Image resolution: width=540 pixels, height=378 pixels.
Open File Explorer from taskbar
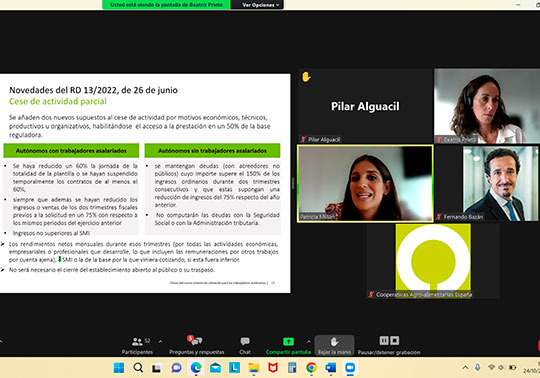254,368
